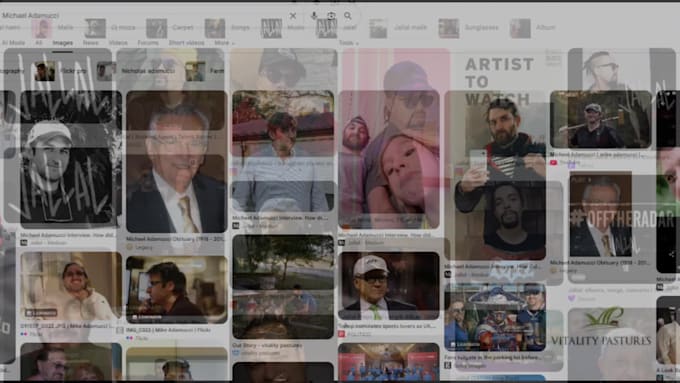The image size is (680, 383).
Task: Run the search with the magnifier icon
Action: 348,16
